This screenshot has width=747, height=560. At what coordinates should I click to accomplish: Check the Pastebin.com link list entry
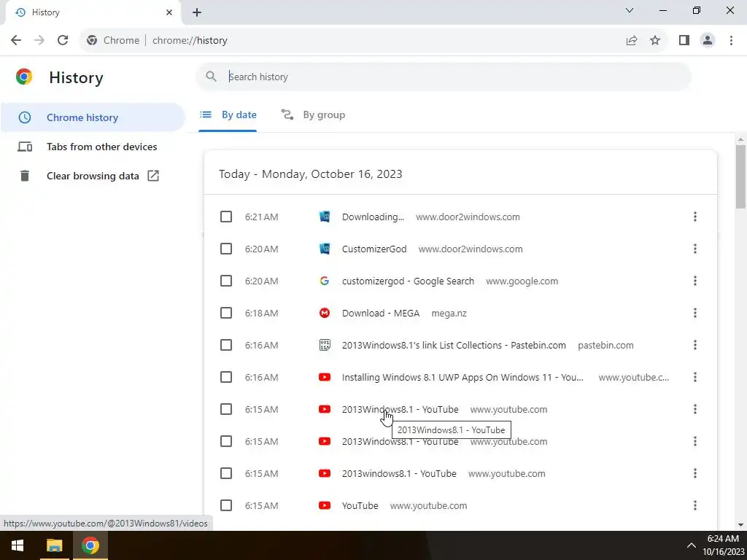click(226, 345)
